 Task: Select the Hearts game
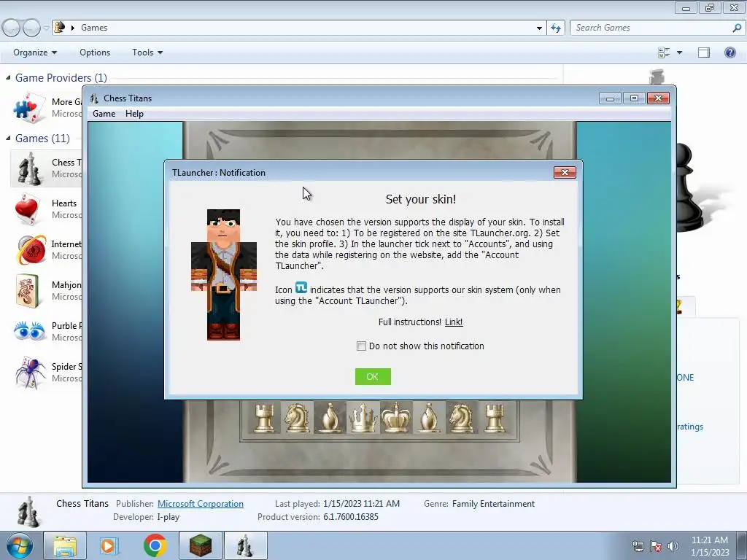[47, 209]
